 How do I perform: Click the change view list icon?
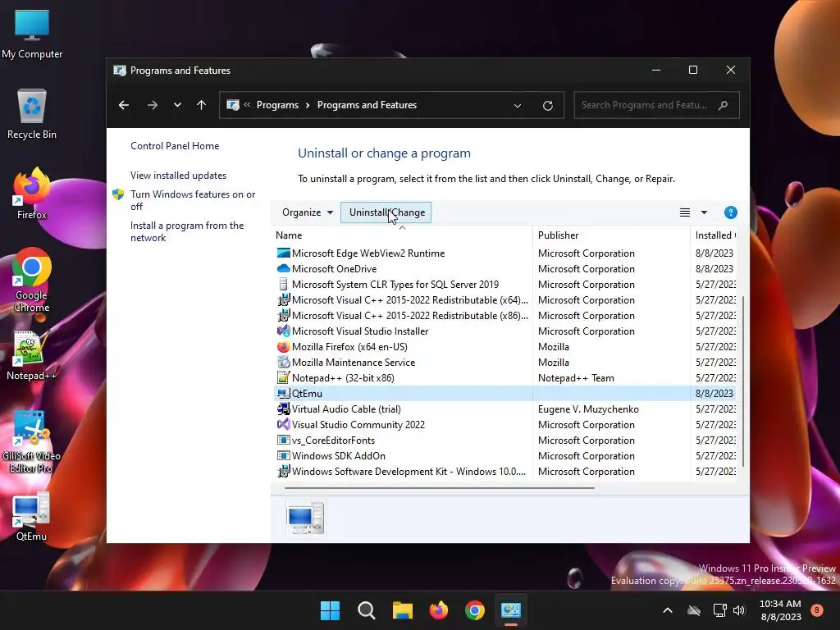point(685,212)
